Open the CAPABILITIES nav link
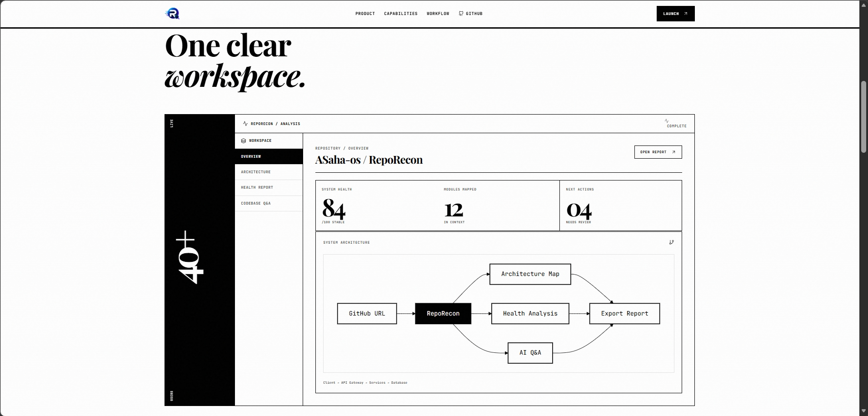This screenshot has height=416, width=868. coord(401,14)
